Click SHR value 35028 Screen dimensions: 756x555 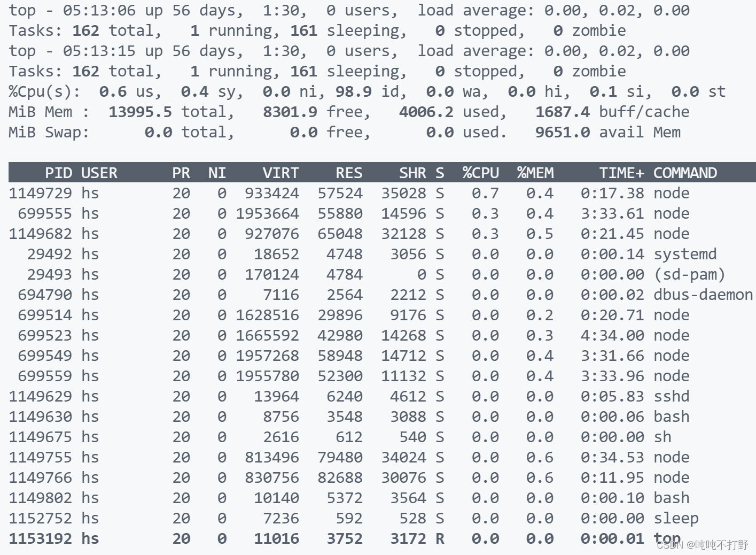click(403, 193)
